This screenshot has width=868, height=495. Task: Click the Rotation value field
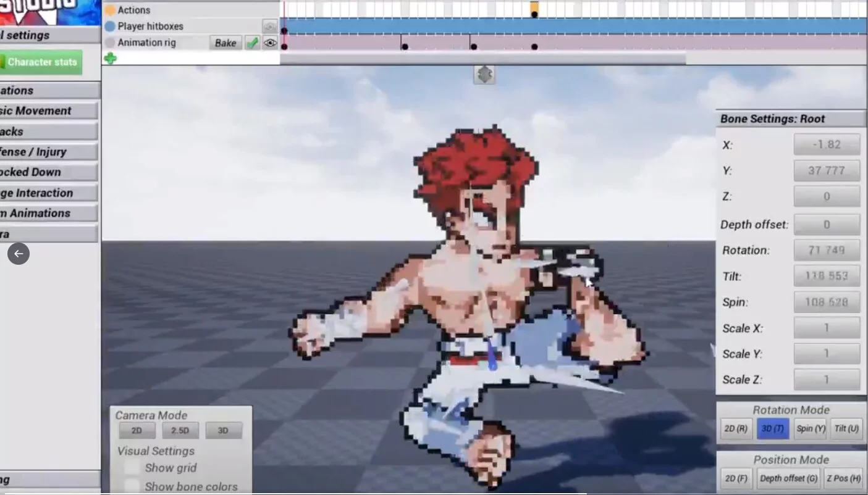827,250
